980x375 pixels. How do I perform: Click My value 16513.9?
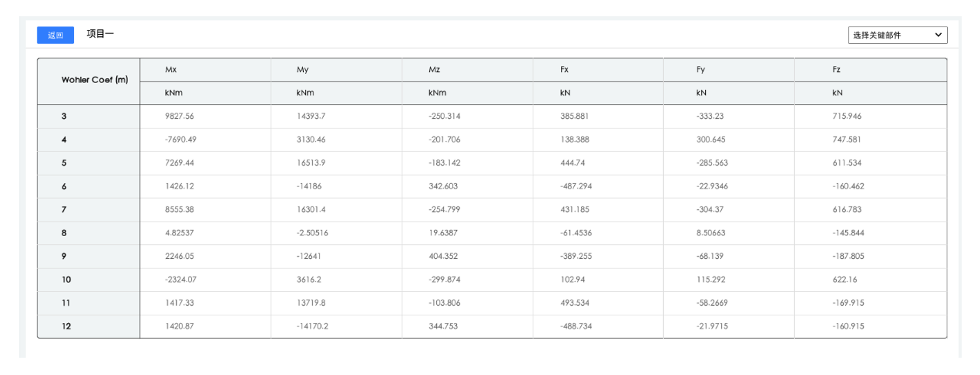(x=311, y=163)
